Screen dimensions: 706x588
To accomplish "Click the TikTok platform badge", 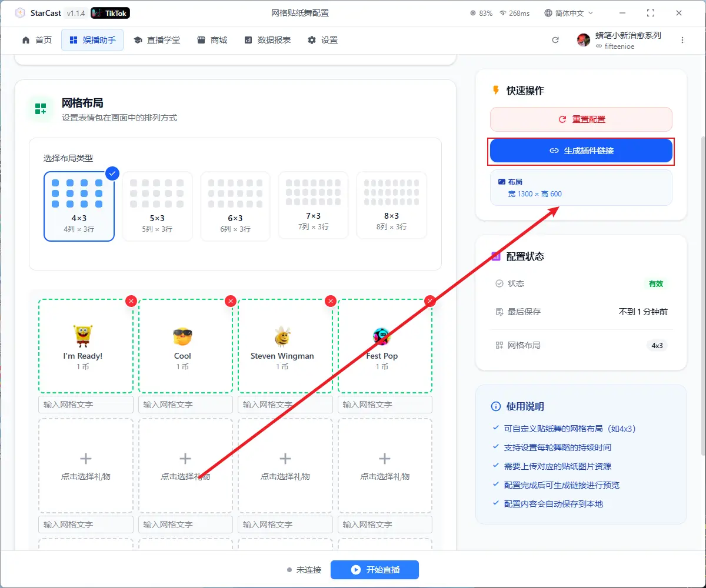I will tap(111, 13).
